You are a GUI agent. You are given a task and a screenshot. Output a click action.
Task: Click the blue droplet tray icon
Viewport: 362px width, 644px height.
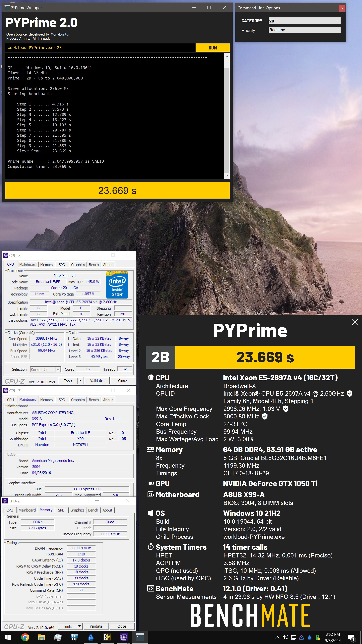309,637
